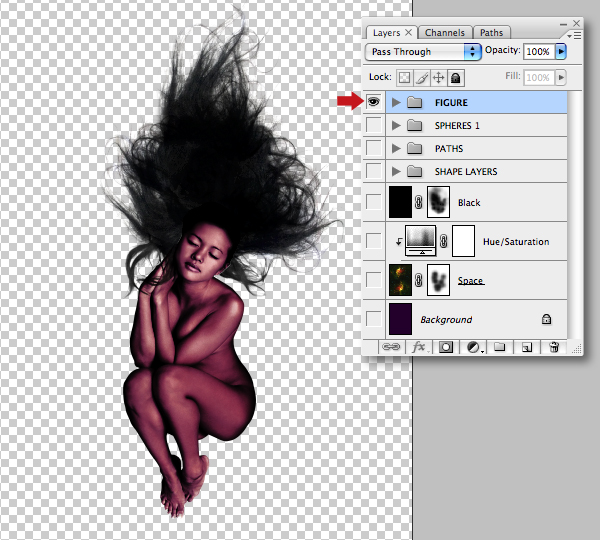Open the Opacity slider arrow
Image resolution: width=600 pixels, height=540 pixels.
click(x=561, y=51)
